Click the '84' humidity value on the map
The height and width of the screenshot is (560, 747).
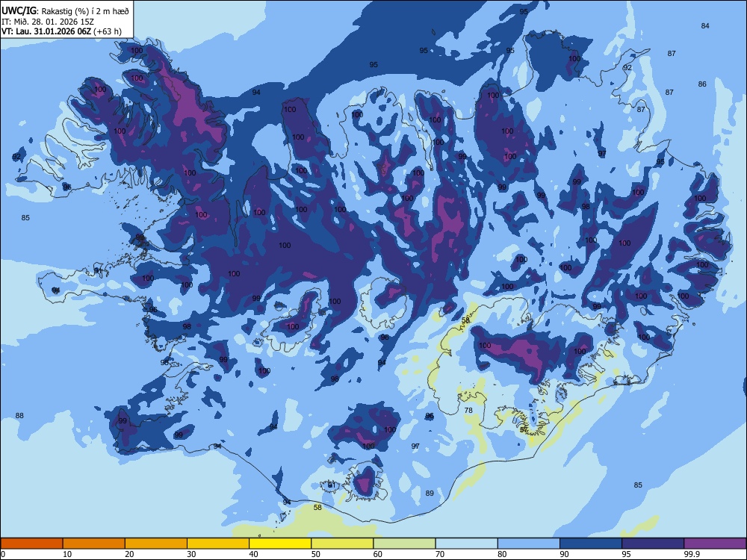coord(705,25)
